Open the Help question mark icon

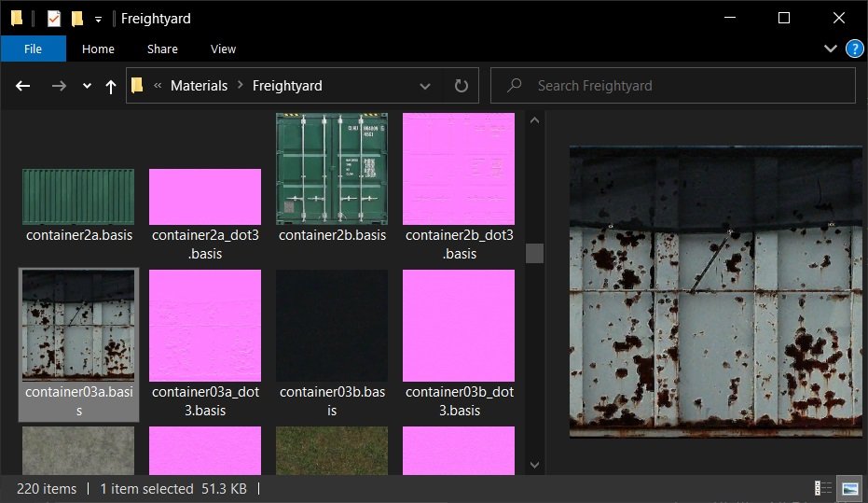coord(853,49)
